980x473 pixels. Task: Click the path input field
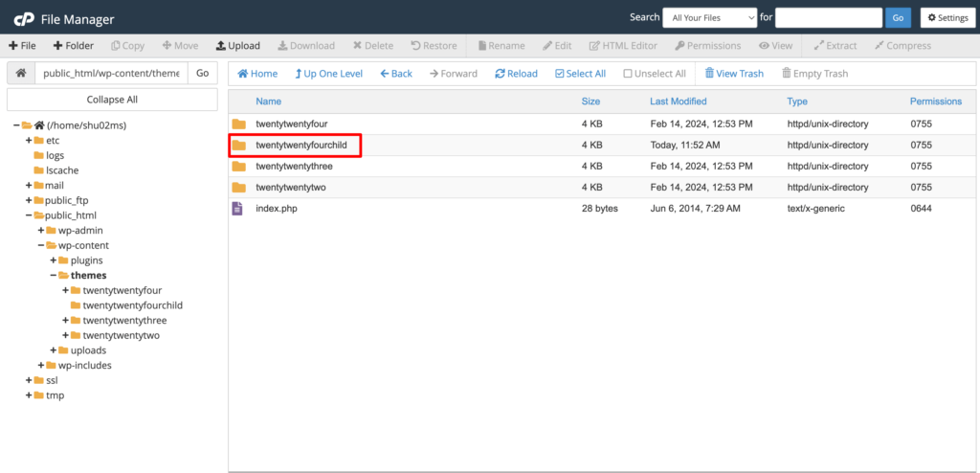[x=111, y=73]
